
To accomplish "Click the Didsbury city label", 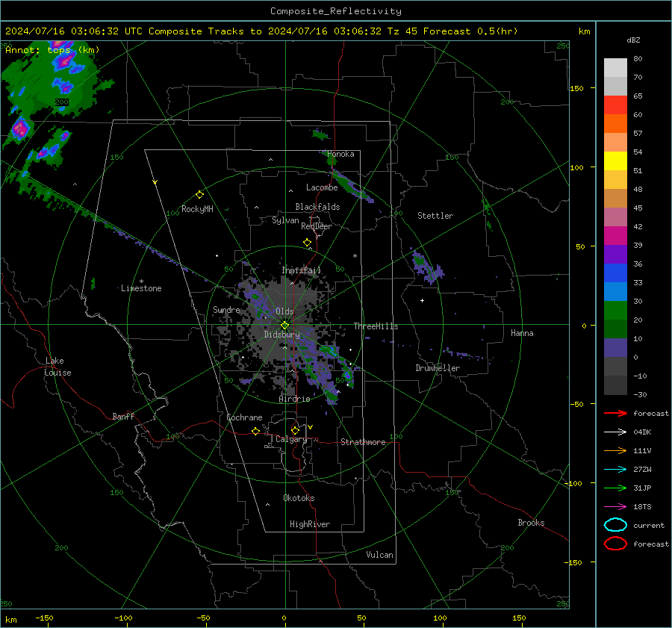I will click(x=281, y=335).
